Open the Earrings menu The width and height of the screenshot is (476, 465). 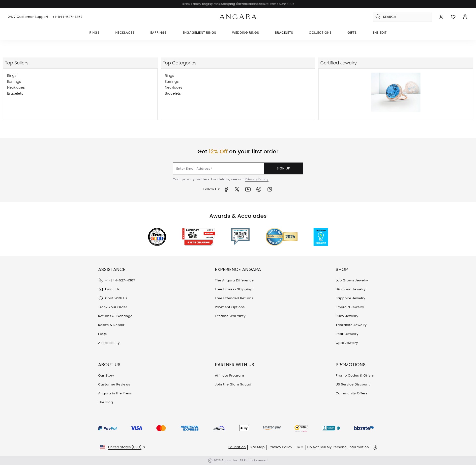(158, 33)
